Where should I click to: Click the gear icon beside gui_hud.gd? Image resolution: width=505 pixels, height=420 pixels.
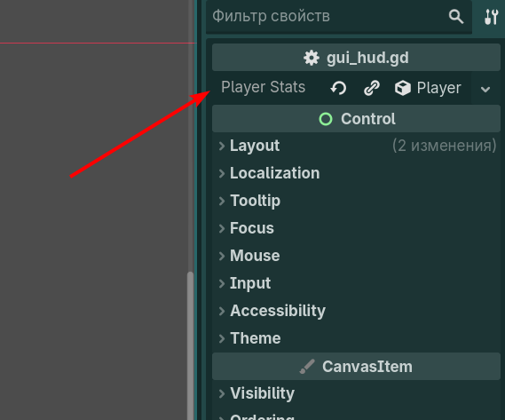[x=312, y=58]
